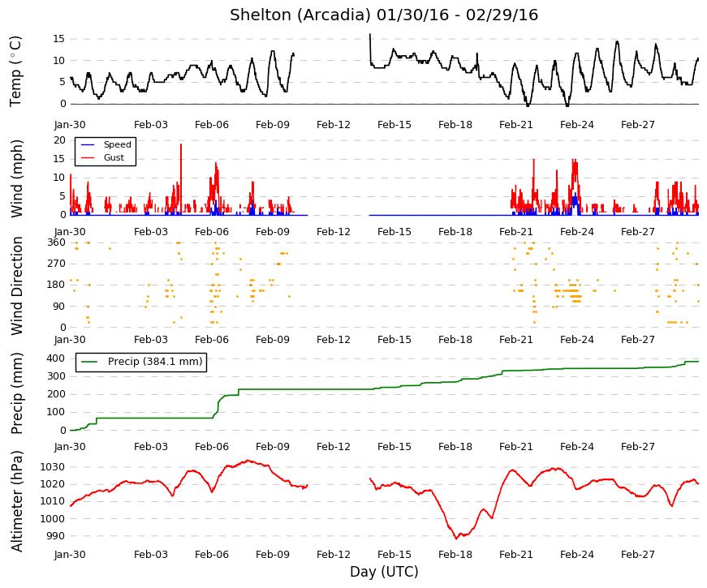
Task: Click the Precip (mm) axis label
Action: pos(16,393)
